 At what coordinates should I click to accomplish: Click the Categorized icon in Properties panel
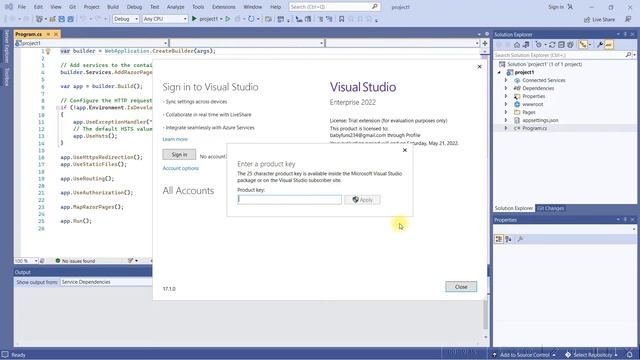499,239
